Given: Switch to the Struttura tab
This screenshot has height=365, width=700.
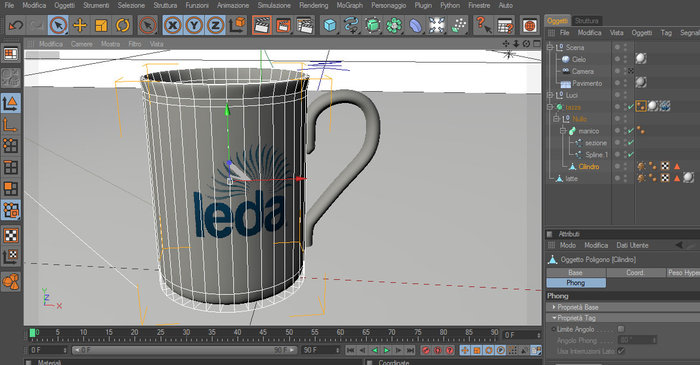Looking at the screenshot, I should click(x=586, y=21).
